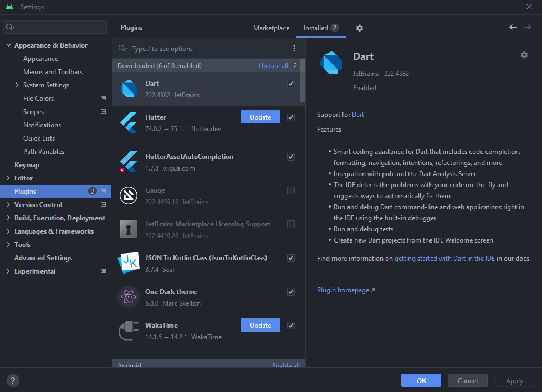Enable the Gauge plugin checkbox
Screen dimensions: 542x392
[x=291, y=190]
